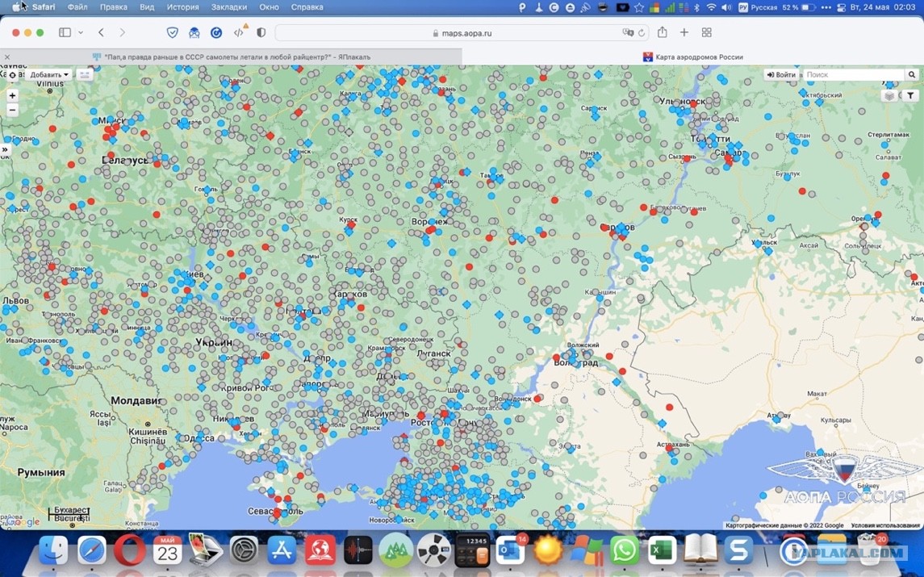Toggle the ruler widget on the map

coord(85,75)
